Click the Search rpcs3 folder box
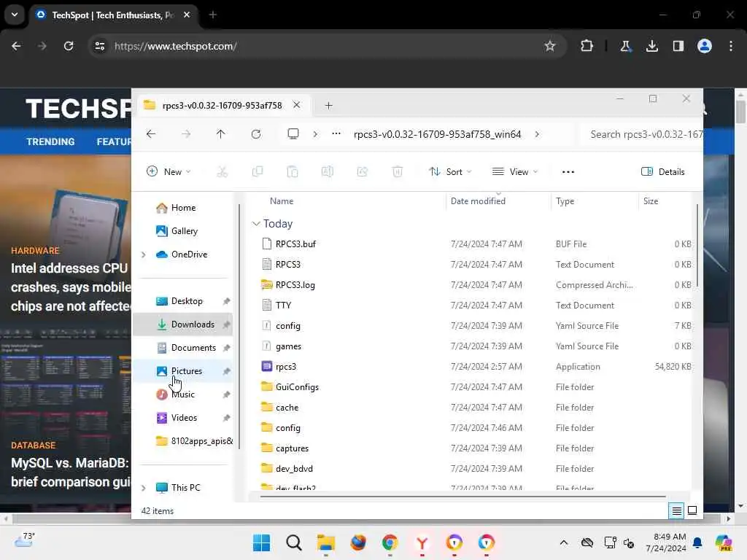This screenshot has height=560, width=747. click(641, 134)
